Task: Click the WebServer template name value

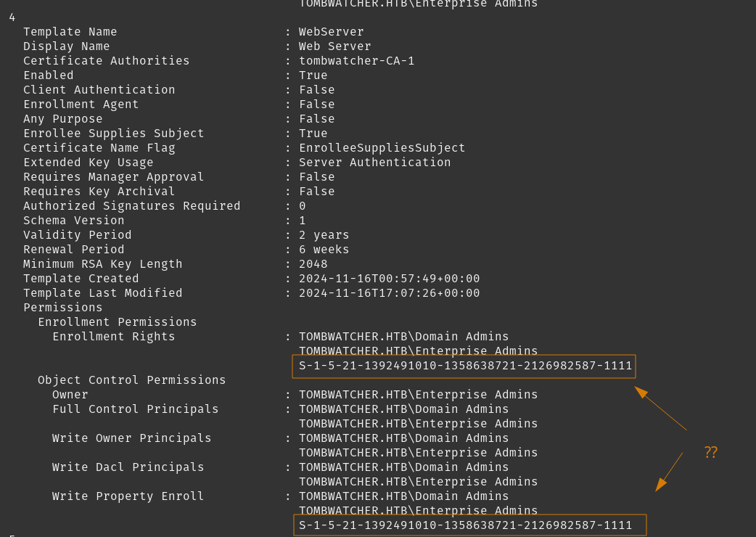Action: (x=332, y=32)
